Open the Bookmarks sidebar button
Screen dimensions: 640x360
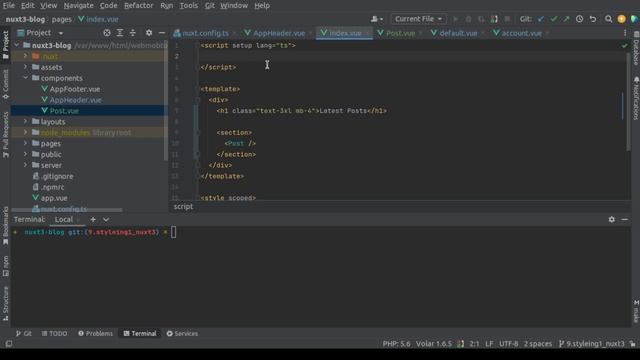(x=5, y=225)
